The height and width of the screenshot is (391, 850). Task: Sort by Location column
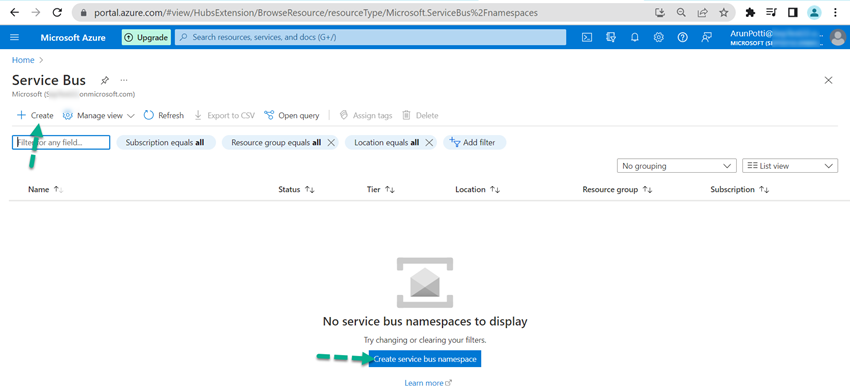(x=477, y=190)
